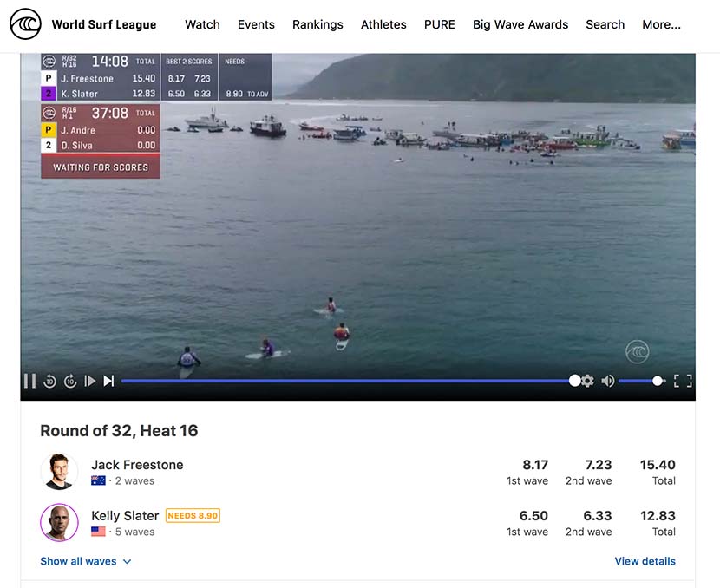Image resolution: width=720 pixels, height=588 pixels.
Task: Click World Surf League title text
Action: [104, 24]
